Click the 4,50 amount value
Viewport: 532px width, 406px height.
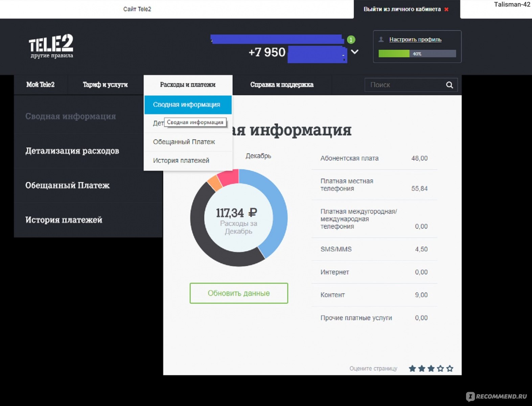coord(421,249)
